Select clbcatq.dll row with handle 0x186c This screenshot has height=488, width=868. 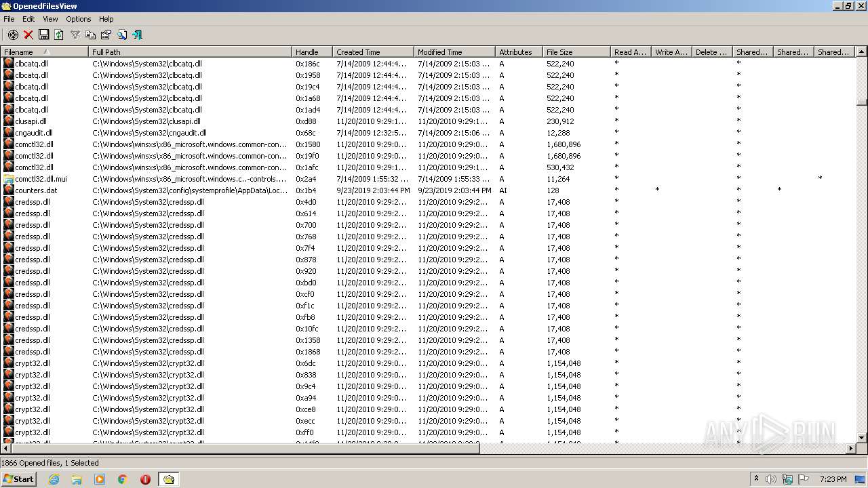click(x=427, y=64)
